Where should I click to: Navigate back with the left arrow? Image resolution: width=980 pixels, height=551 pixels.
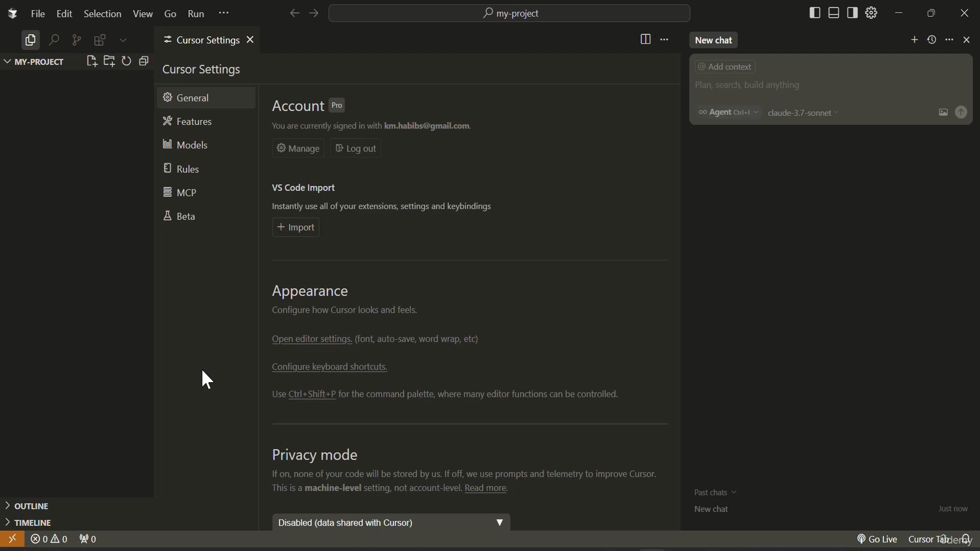[x=295, y=14]
